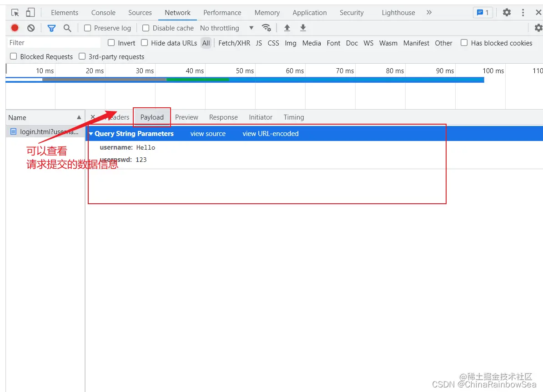Stop recording network log red button

coord(15,28)
